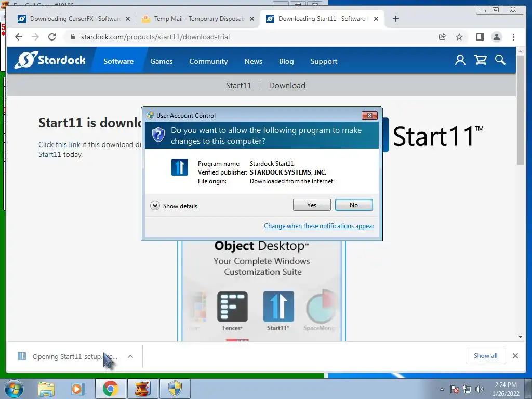
Task: Open Community menu item
Action: click(x=208, y=61)
